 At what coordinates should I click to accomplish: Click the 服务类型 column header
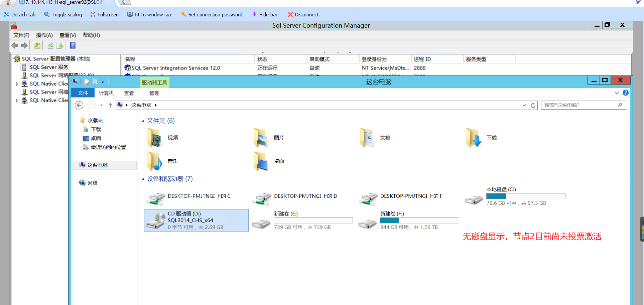(490, 59)
